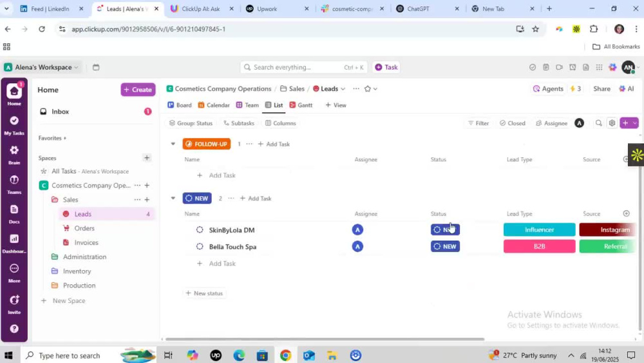Viewport: 644px width, 363px height.
Task: Click the Influencer lead type tag
Action: [x=539, y=230]
